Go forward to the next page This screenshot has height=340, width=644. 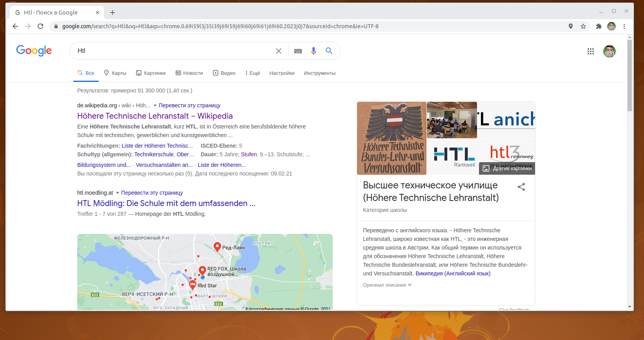click(28, 26)
